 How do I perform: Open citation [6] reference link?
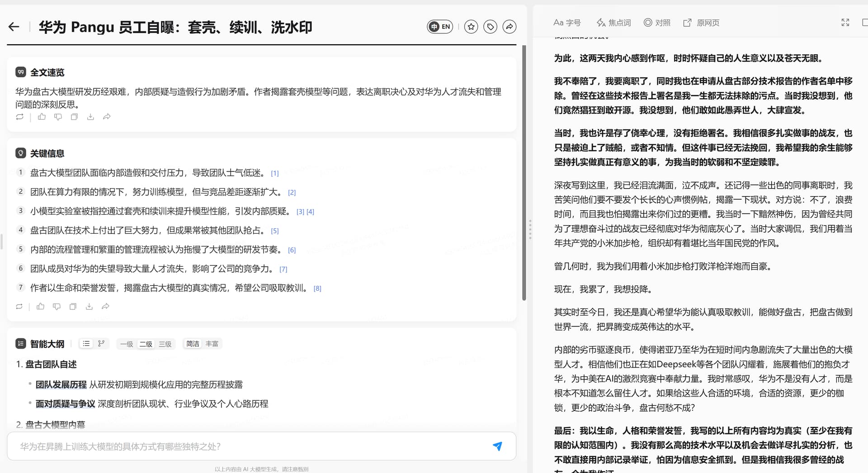292,250
